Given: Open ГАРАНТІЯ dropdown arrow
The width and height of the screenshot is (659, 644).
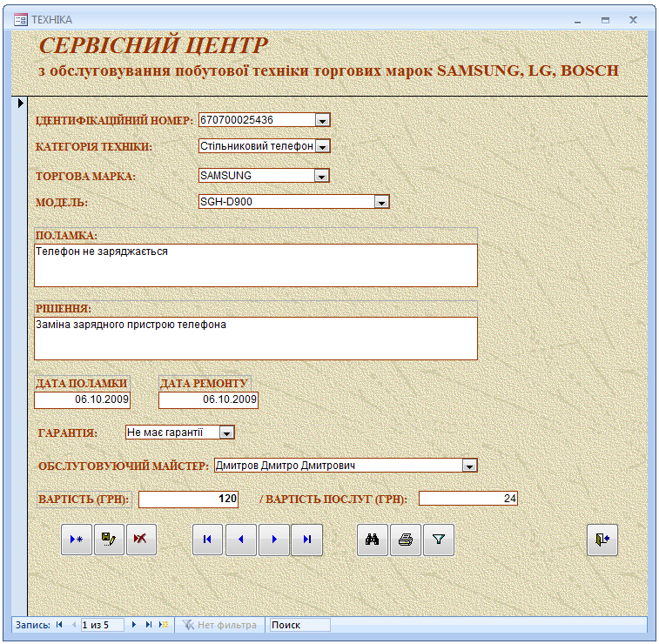Looking at the screenshot, I should click(226, 433).
